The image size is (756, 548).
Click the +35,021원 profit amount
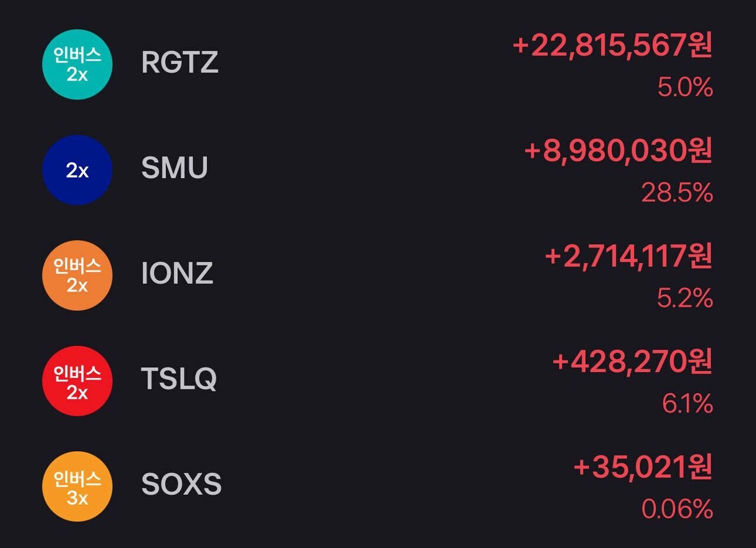click(x=643, y=468)
